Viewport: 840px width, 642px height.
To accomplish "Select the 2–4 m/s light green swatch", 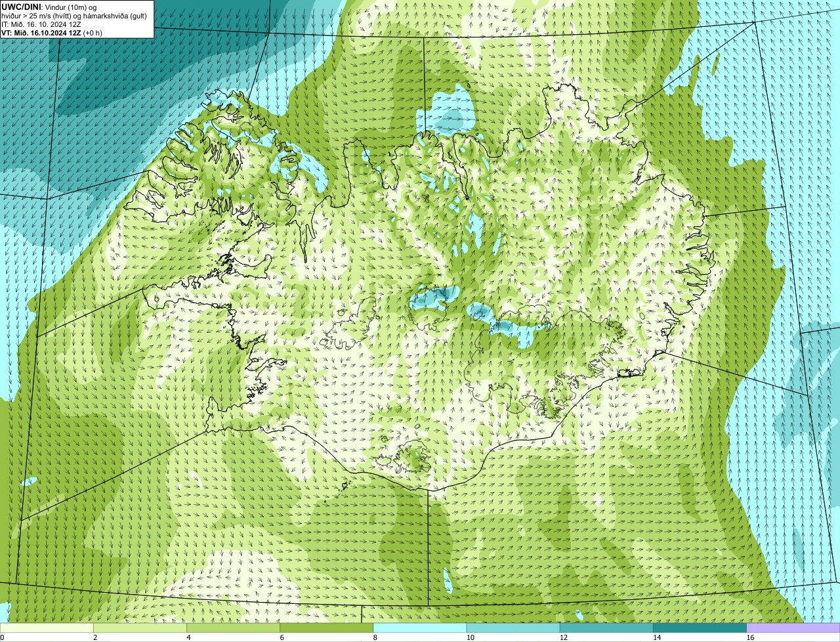I will (x=140, y=628).
